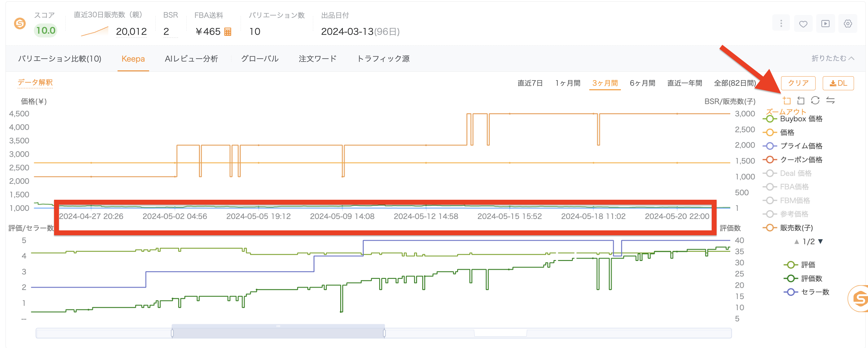Select the Keepa tab
Viewport: 868px width, 348px height.
[x=133, y=59]
